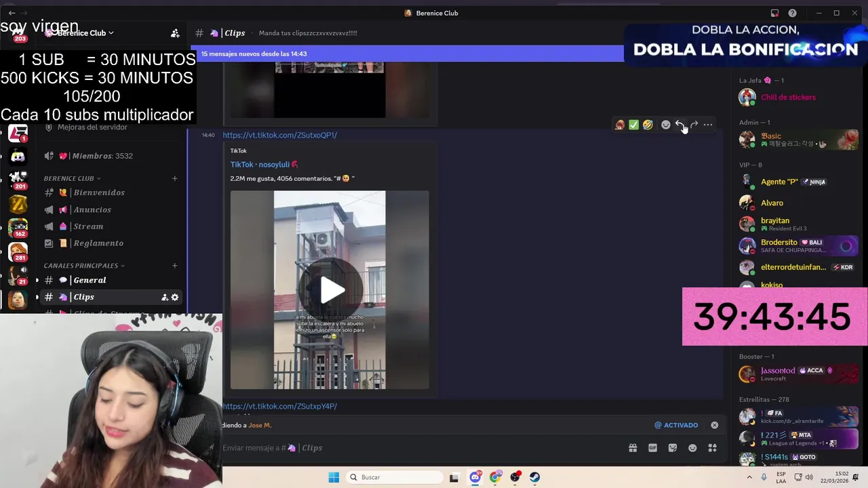
Task: Add the rolling-laughing emoji reaction
Action: click(x=648, y=125)
